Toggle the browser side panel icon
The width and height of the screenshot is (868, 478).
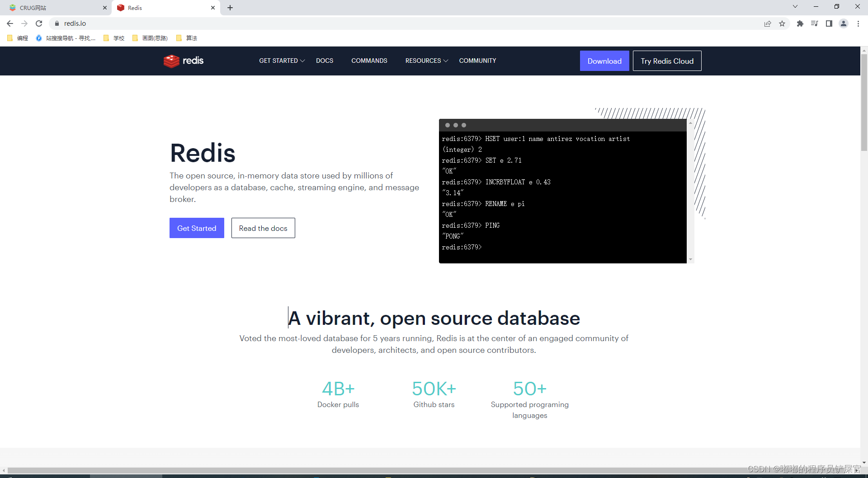click(x=829, y=23)
